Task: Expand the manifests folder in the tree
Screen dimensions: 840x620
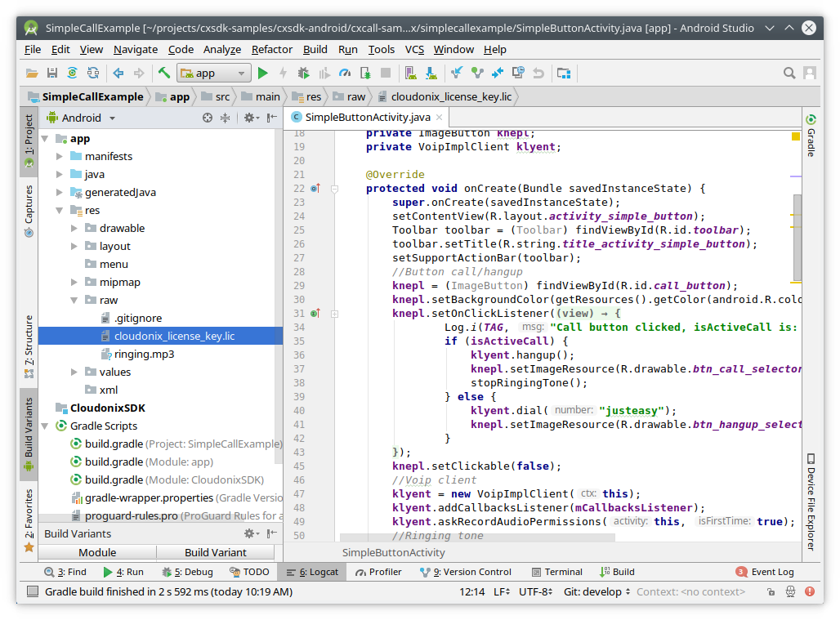Action: (60, 156)
